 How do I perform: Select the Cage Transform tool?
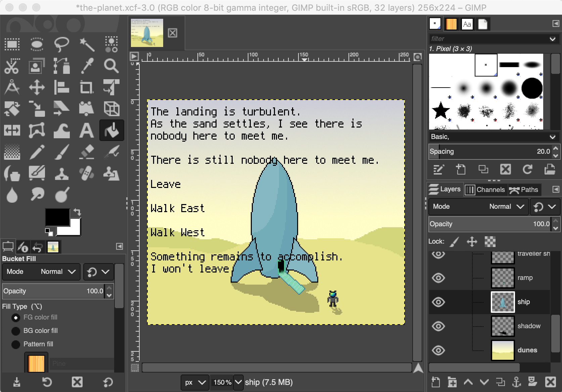37,130
